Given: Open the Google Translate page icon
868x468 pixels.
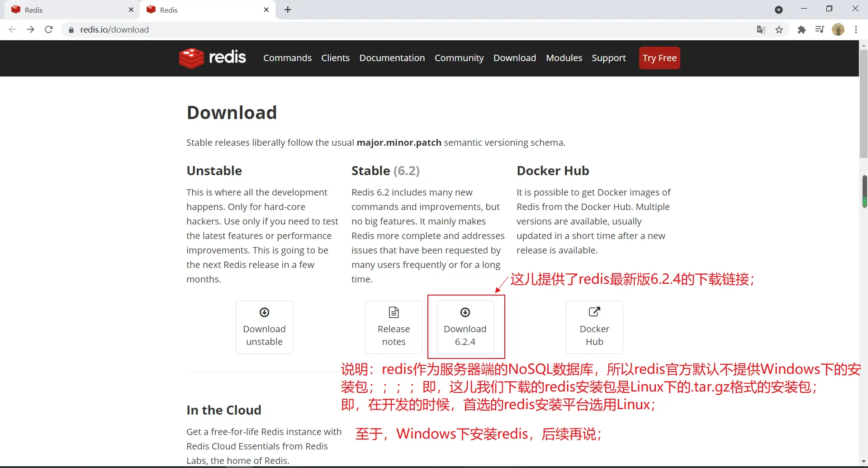Looking at the screenshot, I should click(x=761, y=29).
